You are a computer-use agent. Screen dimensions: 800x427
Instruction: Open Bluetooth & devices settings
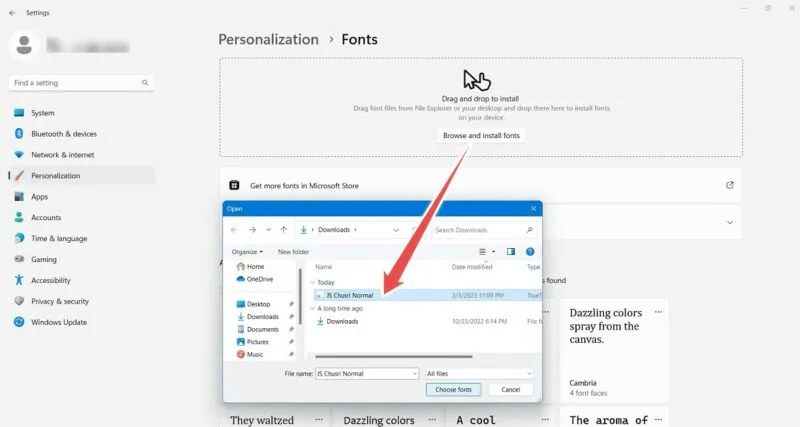pyautogui.click(x=82, y=134)
